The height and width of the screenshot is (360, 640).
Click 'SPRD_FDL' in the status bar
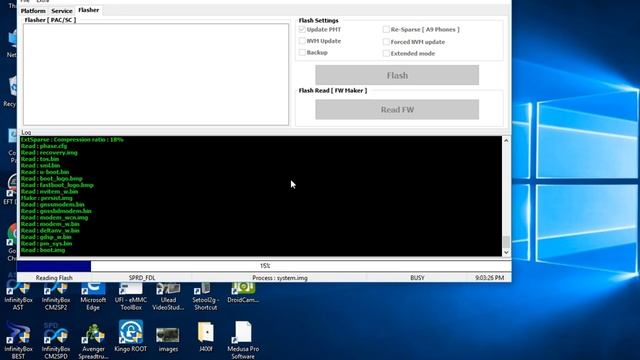pyautogui.click(x=142, y=278)
